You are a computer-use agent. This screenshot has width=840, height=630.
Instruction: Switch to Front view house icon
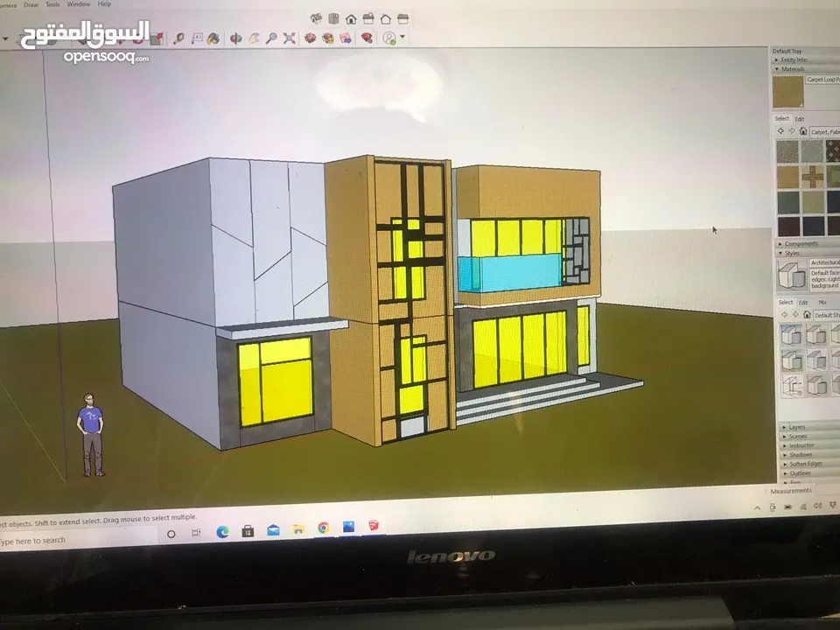tap(351, 18)
